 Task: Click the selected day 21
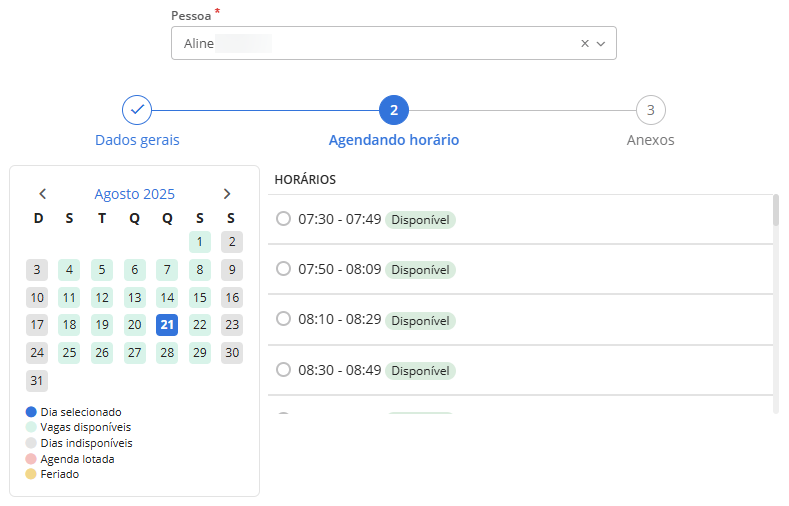tap(167, 324)
